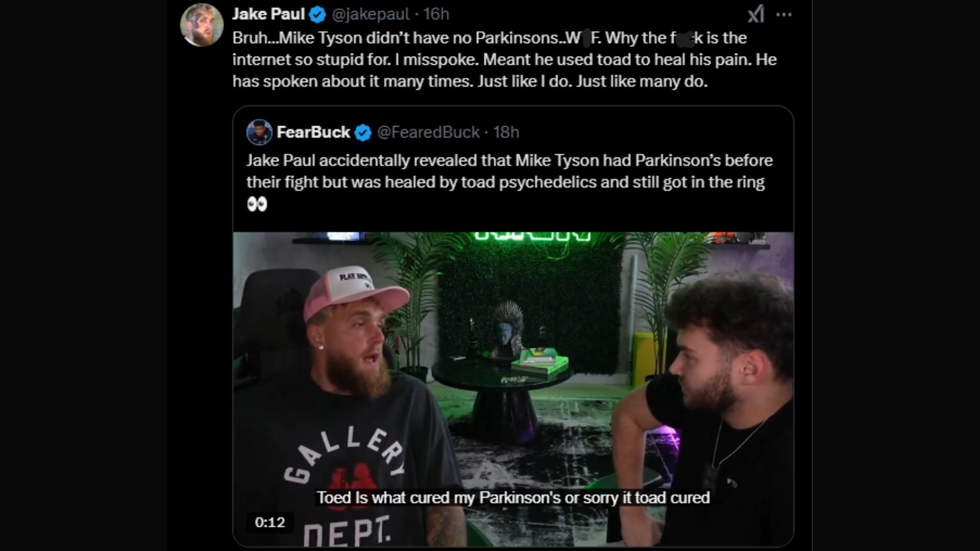Click the video subtitle caption text

pyautogui.click(x=513, y=497)
